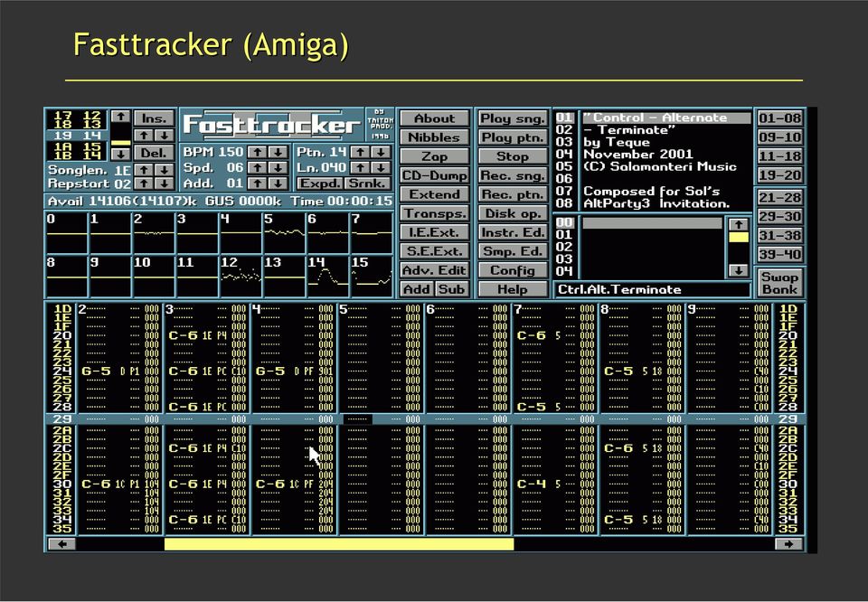Image resolution: width=868 pixels, height=602 pixels.
Task: Select instrument bank 01-08
Action: pyautogui.click(x=779, y=118)
